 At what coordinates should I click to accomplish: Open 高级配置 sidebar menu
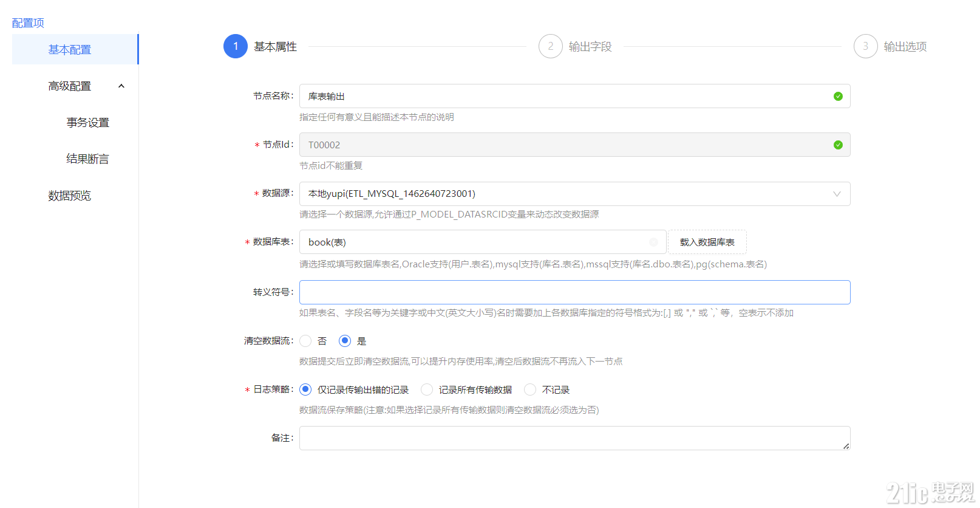[75, 86]
